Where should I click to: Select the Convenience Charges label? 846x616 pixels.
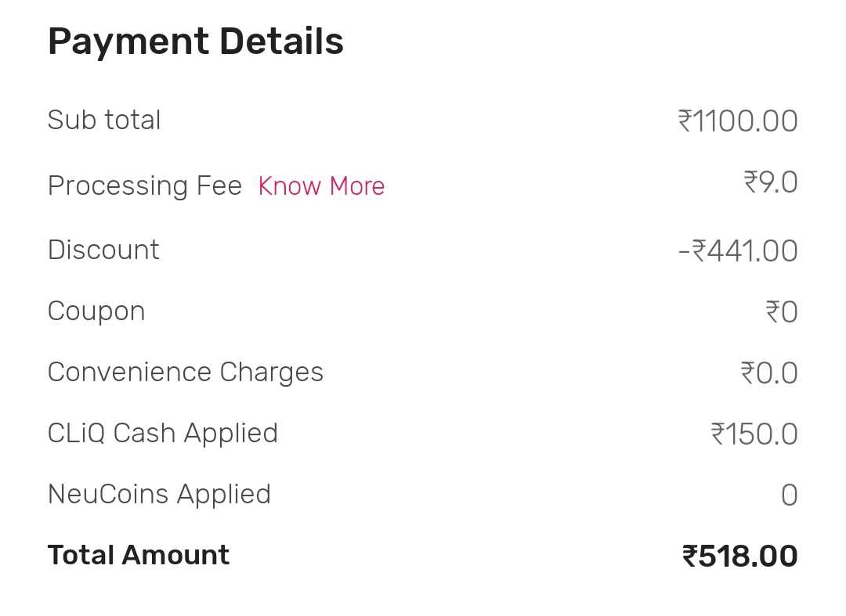tap(186, 373)
